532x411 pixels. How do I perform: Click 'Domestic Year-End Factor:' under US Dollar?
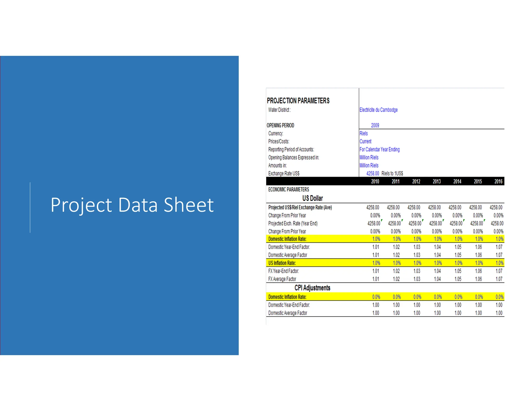click(x=289, y=247)
